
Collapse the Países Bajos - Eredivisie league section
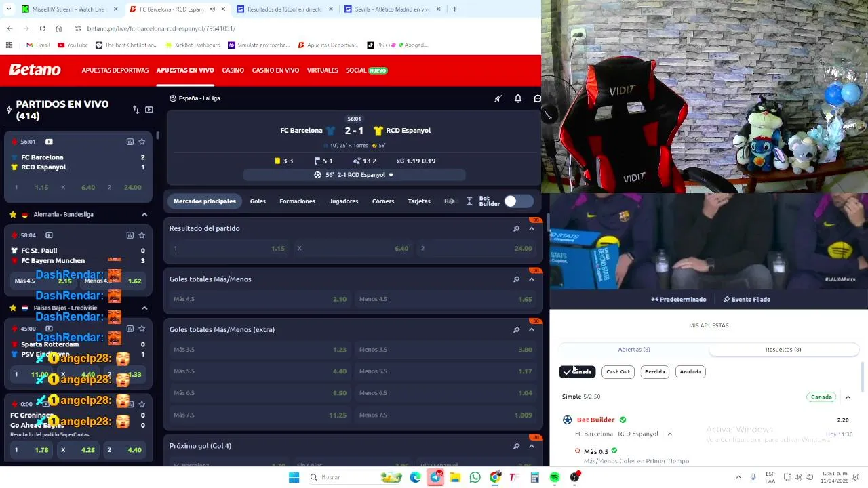pyautogui.click(x=144, y=308)
